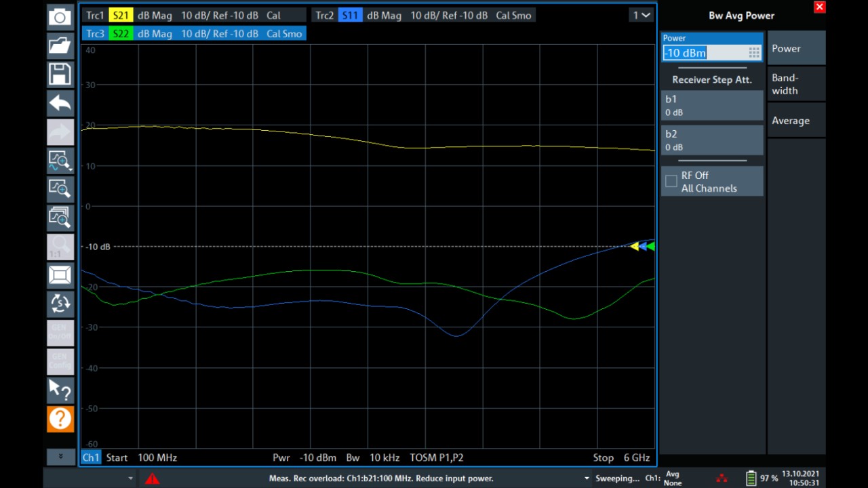
Task: Click the screenshot camera icon
Action: (x=60, y=17)
